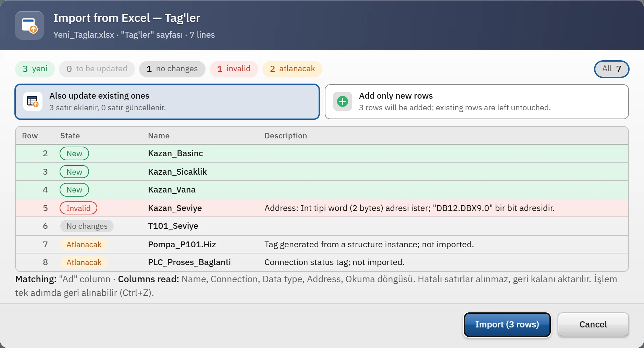Show the 2 atlanacak skipped rows
This screenshot has height=348, width=644.
293,69
